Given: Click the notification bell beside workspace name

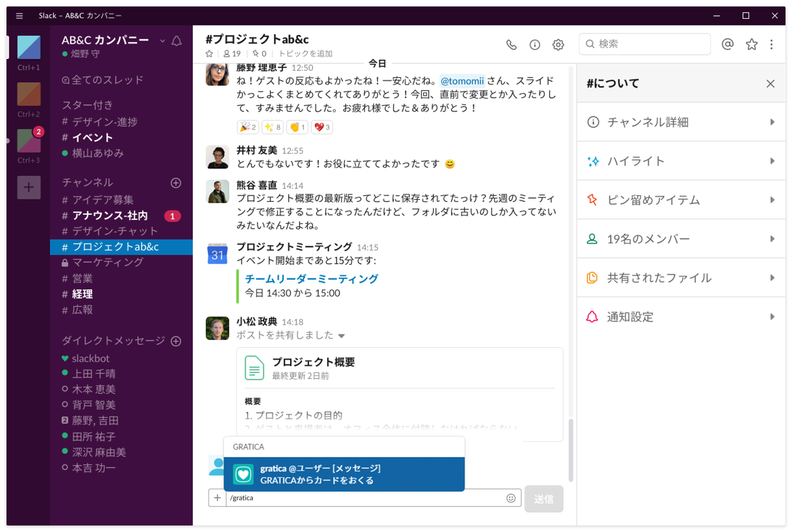Looking at the screenshot, I should click(x=176, y=41).
